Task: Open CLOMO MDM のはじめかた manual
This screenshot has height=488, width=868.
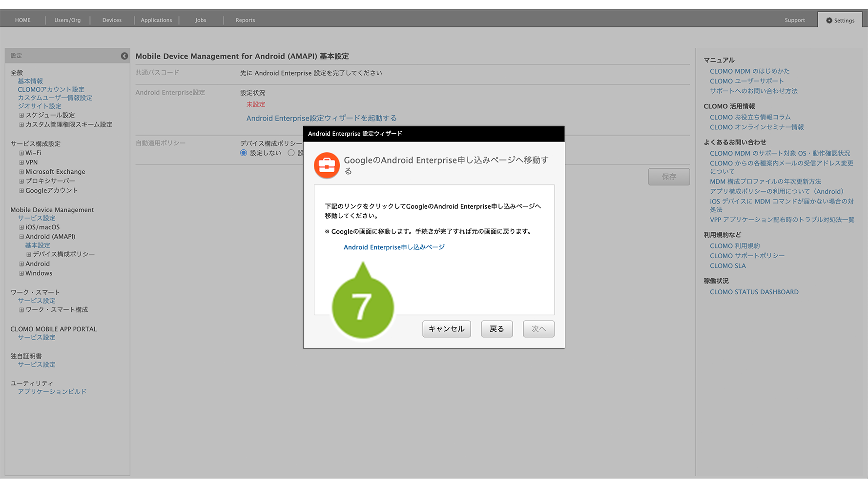Action: point(749,71)
